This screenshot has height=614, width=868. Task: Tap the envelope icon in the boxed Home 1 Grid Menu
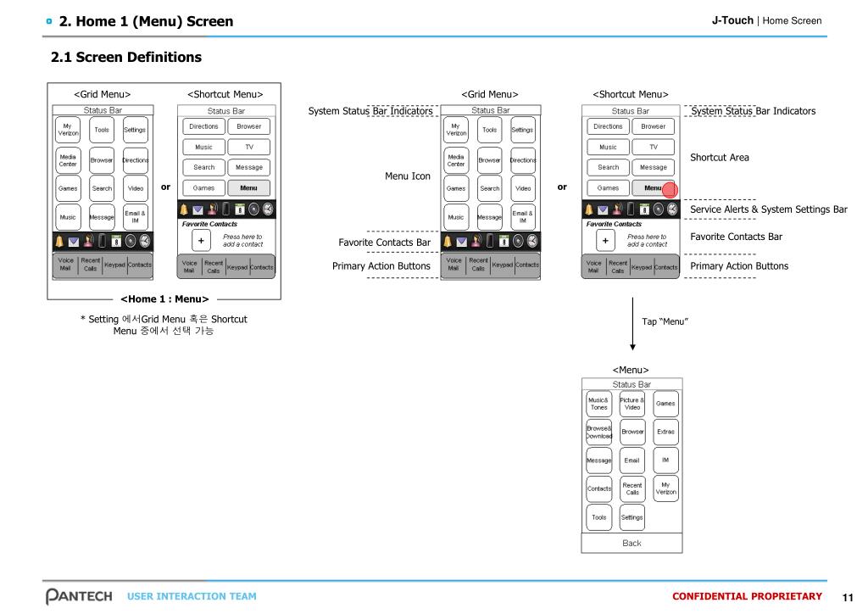pos(74,242)
